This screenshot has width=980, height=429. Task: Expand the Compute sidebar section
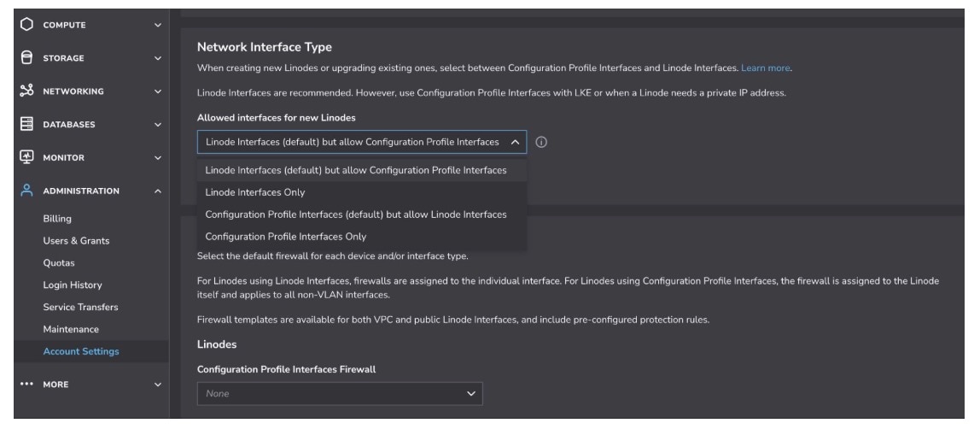point(157,25)
